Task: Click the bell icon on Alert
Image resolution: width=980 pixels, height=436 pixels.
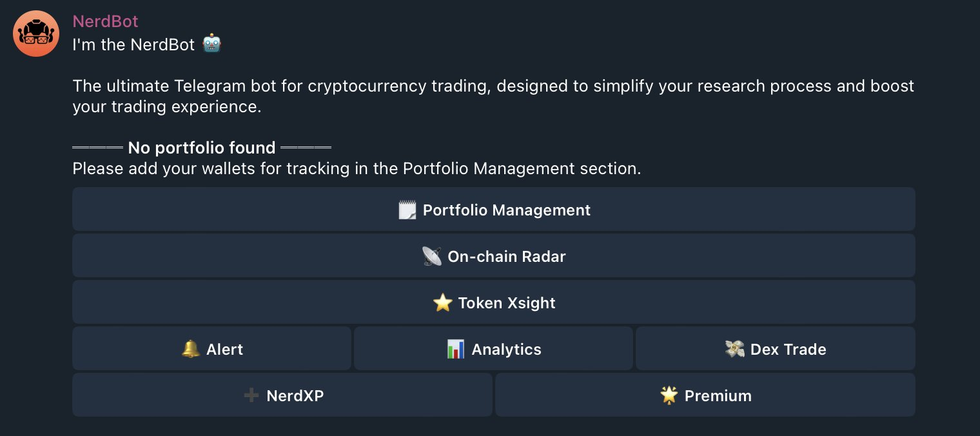Action: [191, 350]
